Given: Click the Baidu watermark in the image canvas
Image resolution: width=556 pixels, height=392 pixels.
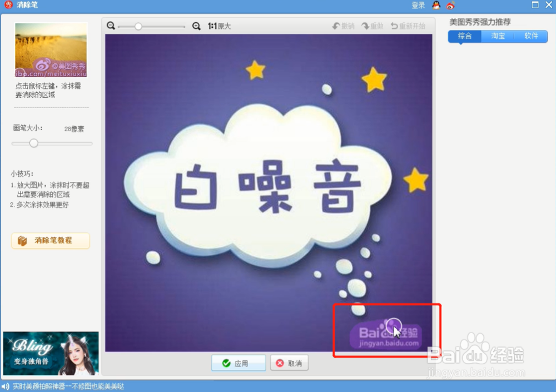Looking at the screenshot, I should pyautogui.click(x=386, y=335).
